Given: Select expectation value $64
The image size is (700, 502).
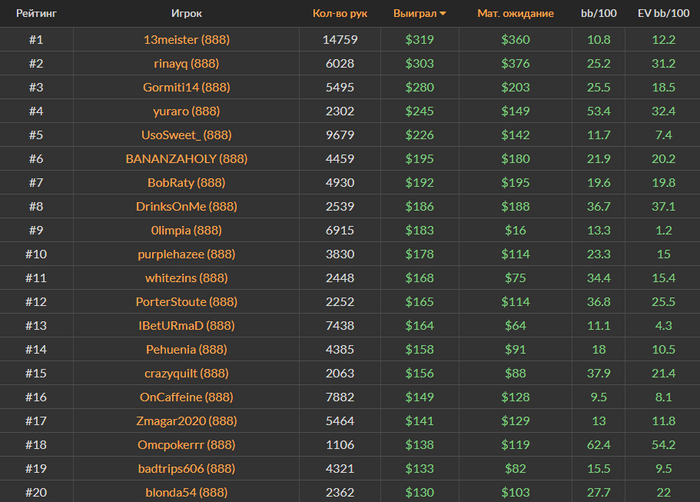Looking at the screenshot, I should 516,326.
